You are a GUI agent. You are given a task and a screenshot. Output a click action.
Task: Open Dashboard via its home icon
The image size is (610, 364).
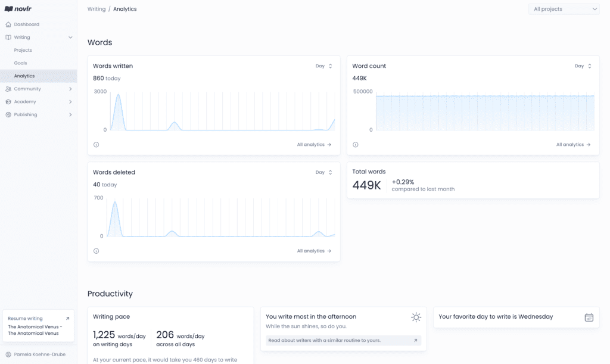pos(8,24)
